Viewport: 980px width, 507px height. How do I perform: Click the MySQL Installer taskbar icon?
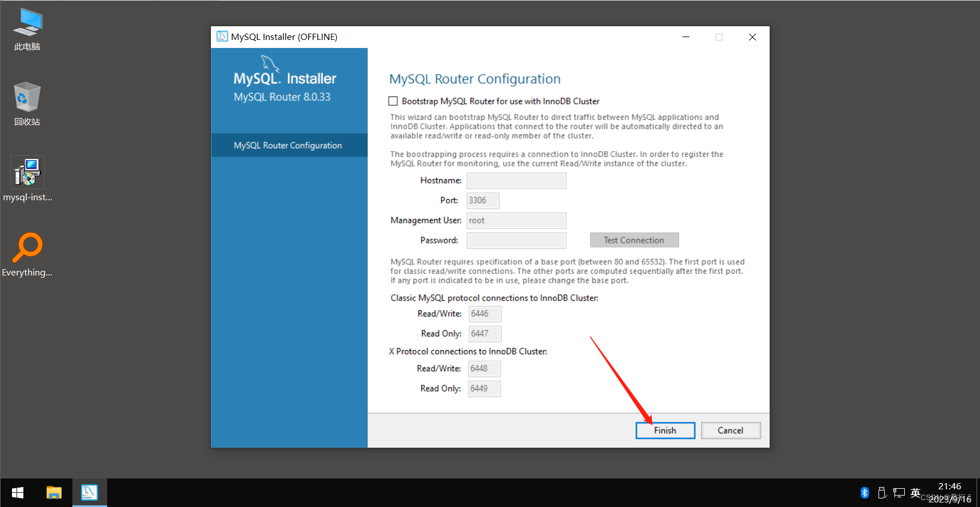[x=90, y=493]
